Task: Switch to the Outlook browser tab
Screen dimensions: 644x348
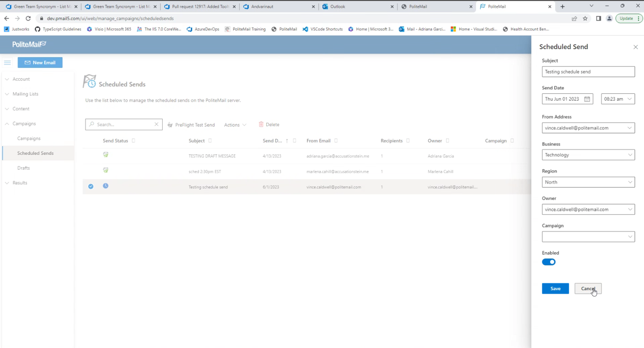Action: 357,6
